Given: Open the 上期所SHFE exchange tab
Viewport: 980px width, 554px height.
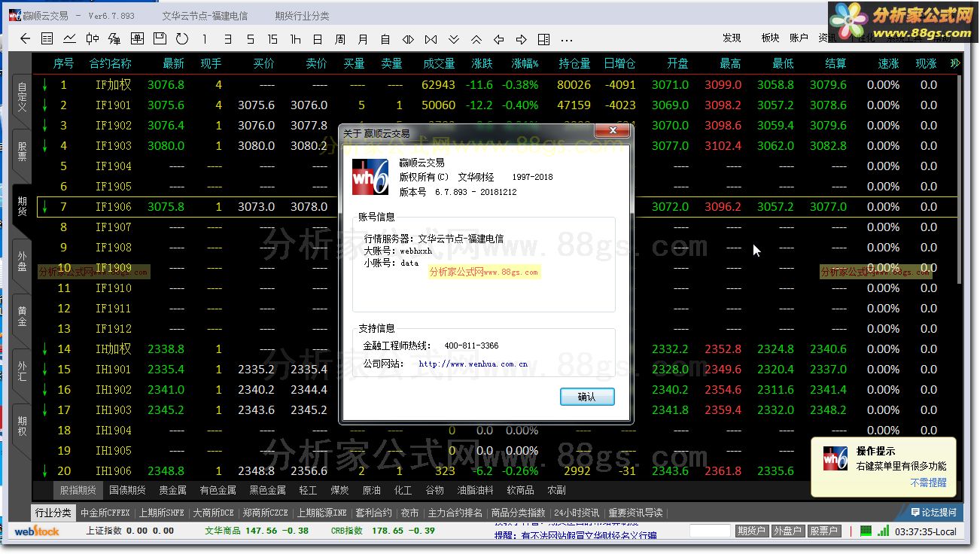Looking at the screenshot, I should [161, 513].
